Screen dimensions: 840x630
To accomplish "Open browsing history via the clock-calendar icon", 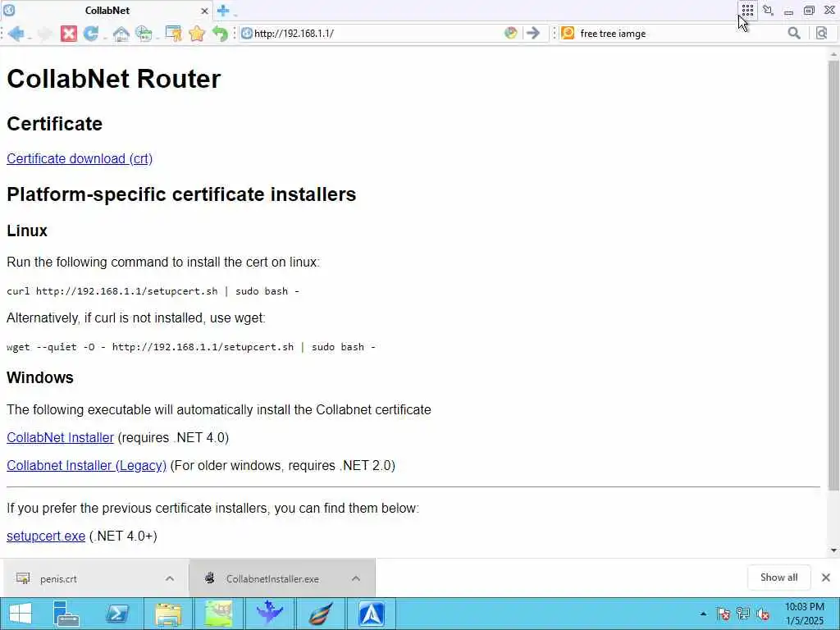I will pos(144,34).
